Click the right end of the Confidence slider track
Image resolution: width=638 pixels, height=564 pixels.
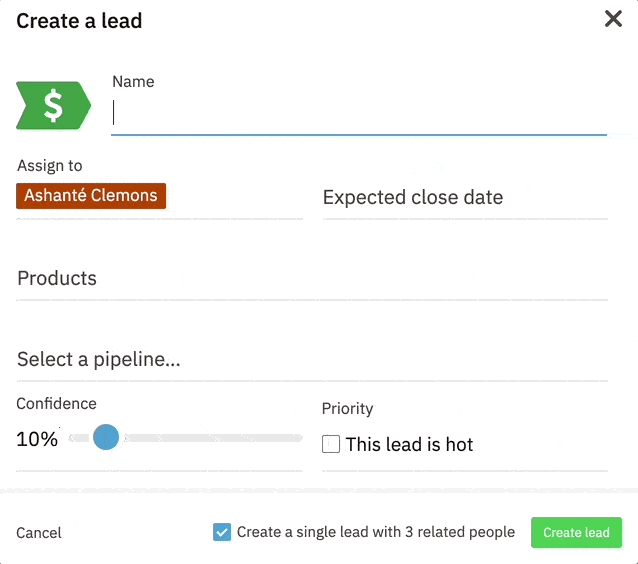(297, 437)
